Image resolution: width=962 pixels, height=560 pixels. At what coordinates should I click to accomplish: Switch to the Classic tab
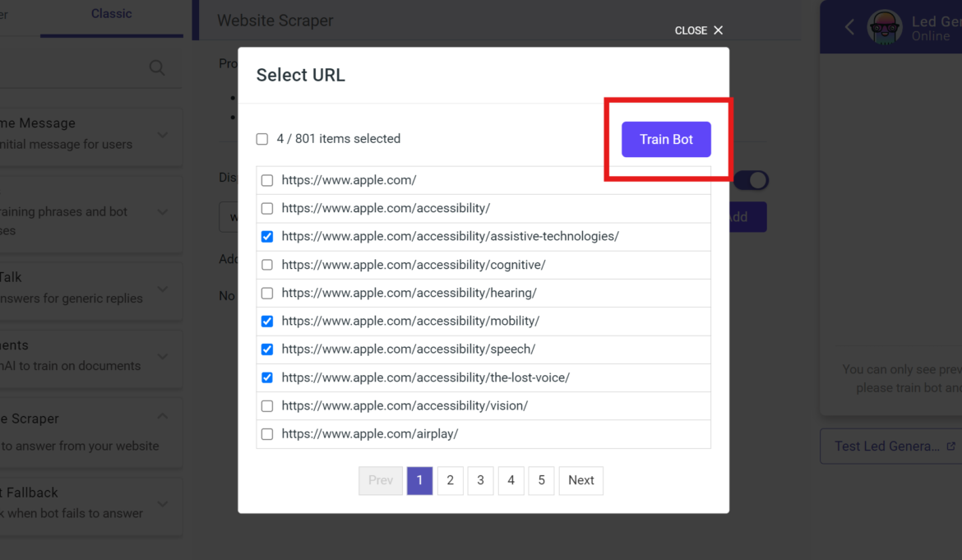point(111,13)
